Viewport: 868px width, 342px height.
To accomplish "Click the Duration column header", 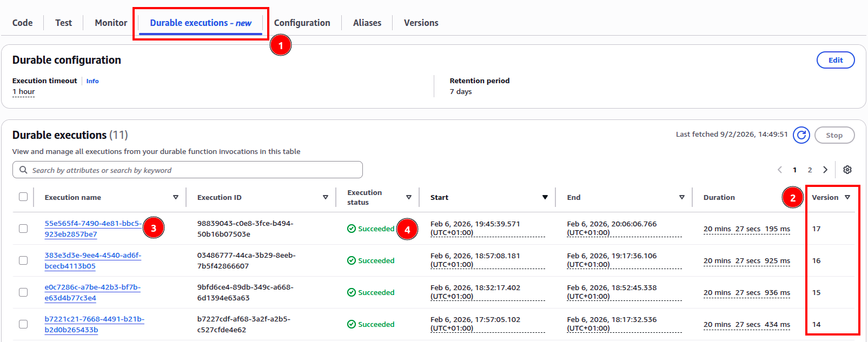I will pyautogui.click(x=719, y=197).
